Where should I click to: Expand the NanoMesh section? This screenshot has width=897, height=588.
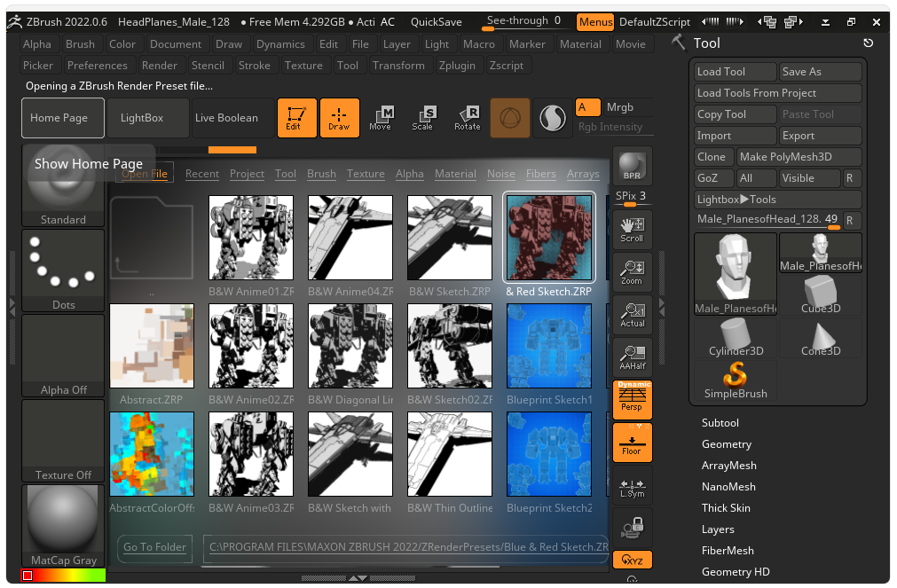(728, 487)
